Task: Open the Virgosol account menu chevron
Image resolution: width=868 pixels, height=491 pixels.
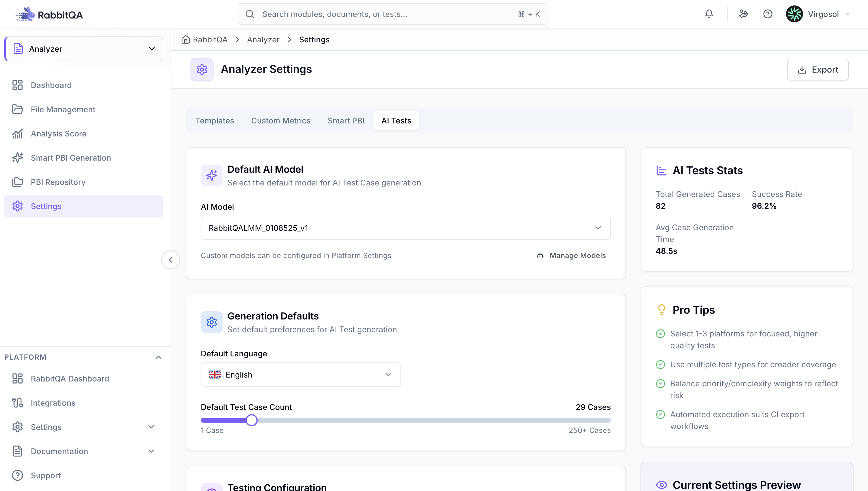Action: click(x=847, y=14)
